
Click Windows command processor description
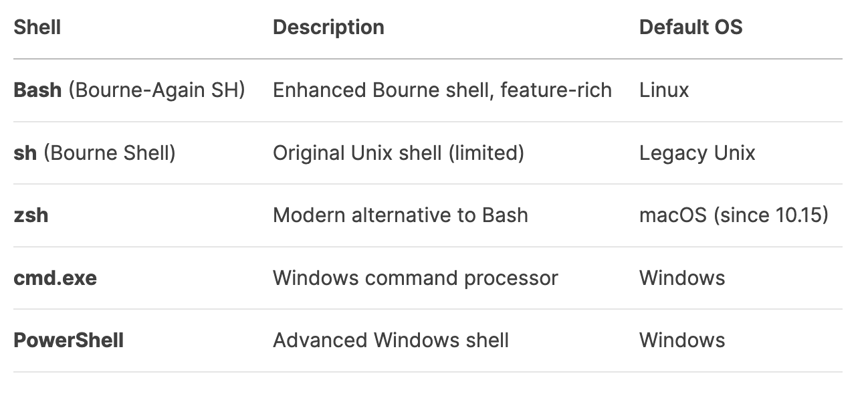(415, 278)
